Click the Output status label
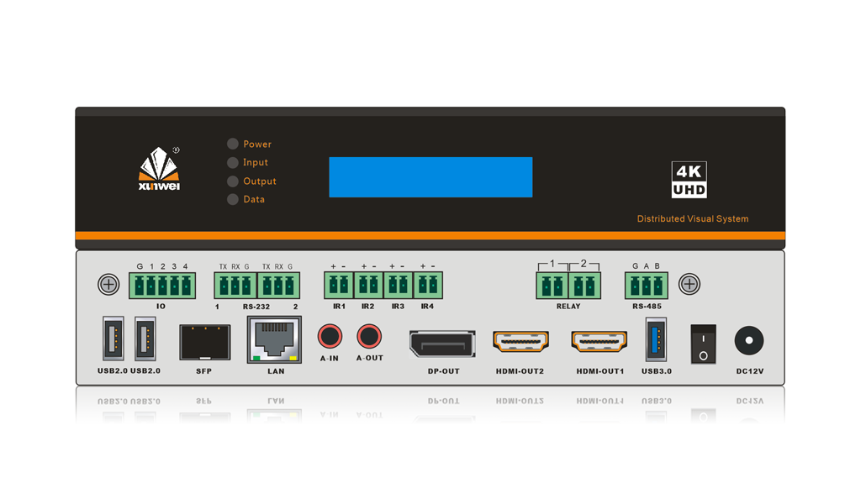The image size is (866, 504). [260, 181]
